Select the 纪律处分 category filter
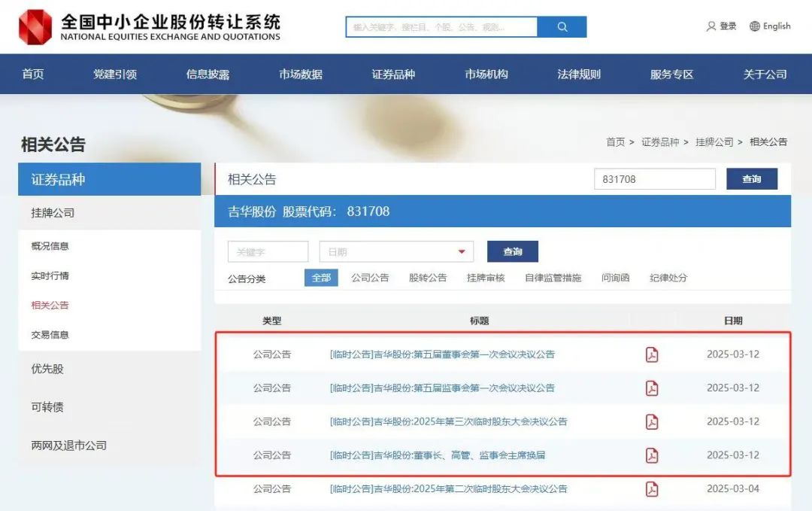The image size is (812, 511). click(x=668, y=278)
